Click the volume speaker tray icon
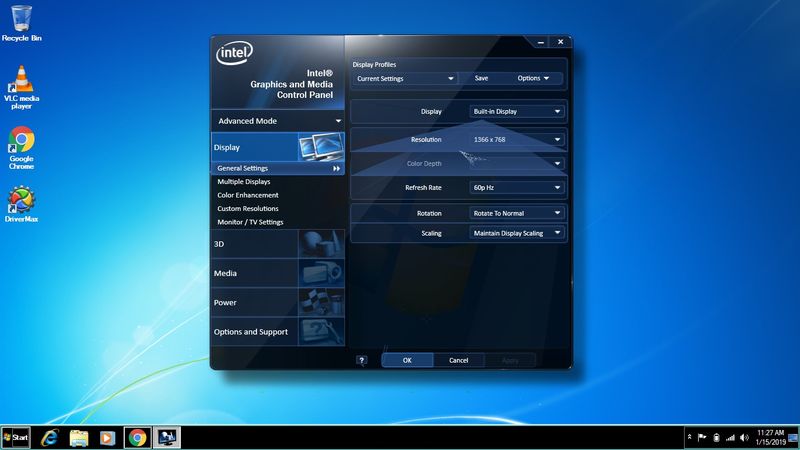 pos(744,437)
